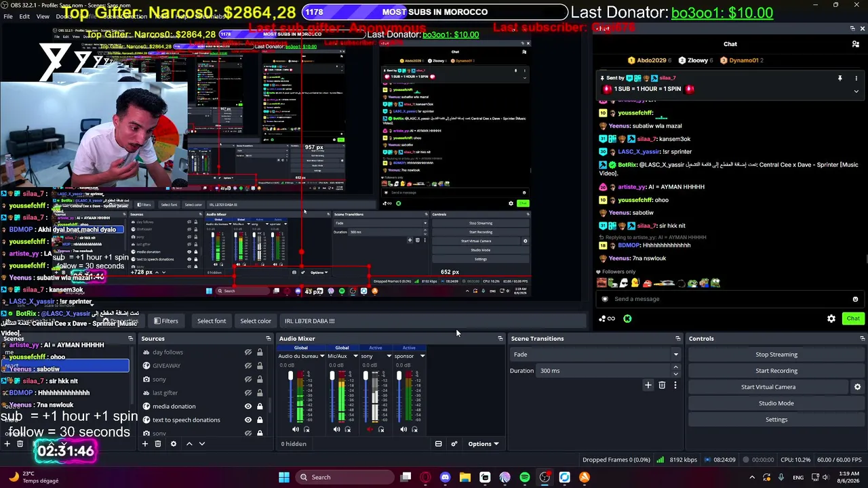Screen dimensions: 868x488
Task: Toggle monitoring headphones for Audio du bureau
Action: point(307,429)
